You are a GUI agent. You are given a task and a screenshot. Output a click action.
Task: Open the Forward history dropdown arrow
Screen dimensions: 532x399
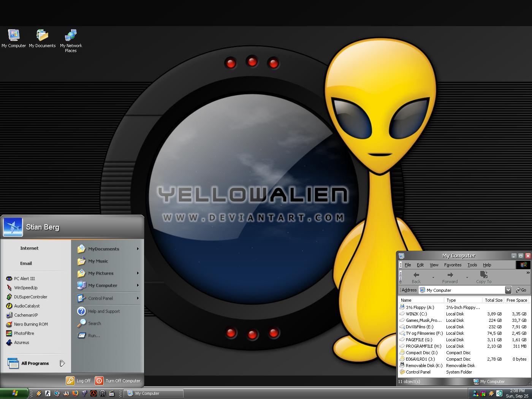(x=467, y=277)
